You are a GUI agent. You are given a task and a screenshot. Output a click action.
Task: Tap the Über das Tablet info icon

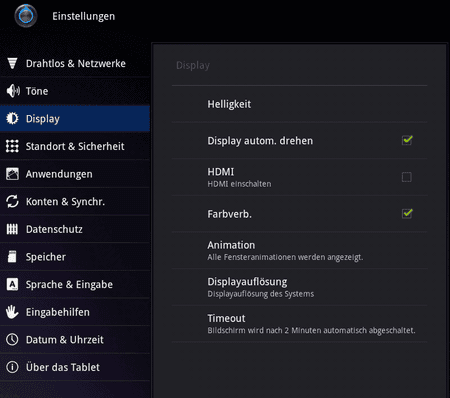[x=12, y=367]
